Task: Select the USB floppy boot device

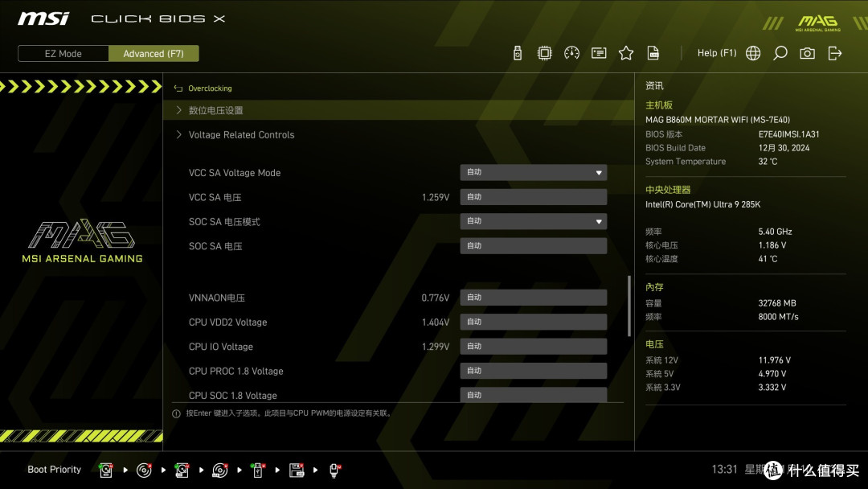Action: pyautogui.click(x=296, y=471)
